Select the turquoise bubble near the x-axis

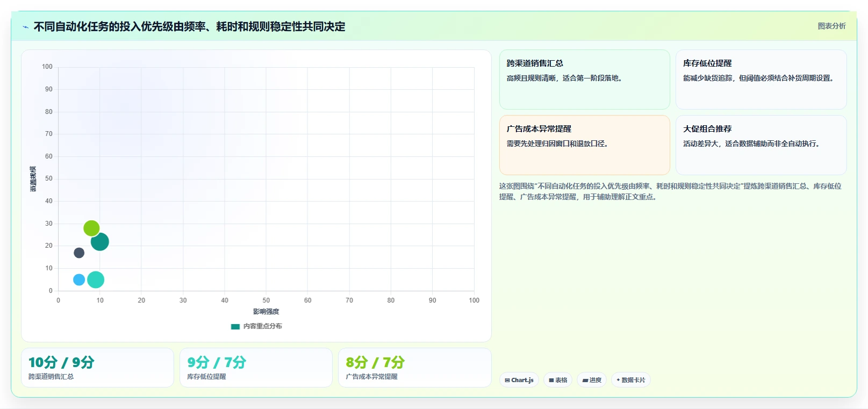96,279
